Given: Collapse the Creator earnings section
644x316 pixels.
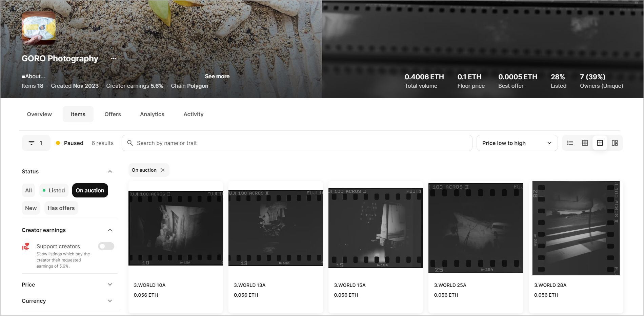Looking at the screenshot, I should click(110, 230).
